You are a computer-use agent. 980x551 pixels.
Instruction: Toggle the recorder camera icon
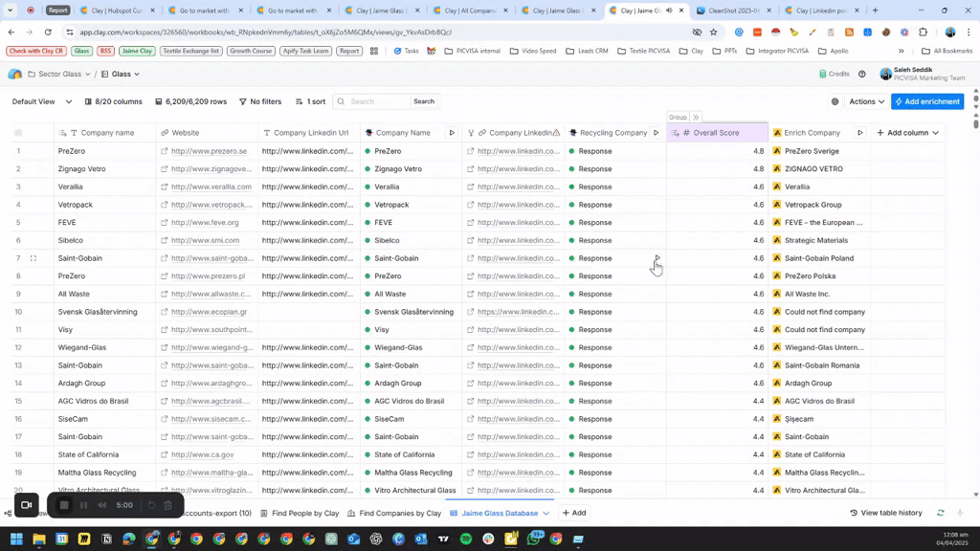(x=26, y=505)
